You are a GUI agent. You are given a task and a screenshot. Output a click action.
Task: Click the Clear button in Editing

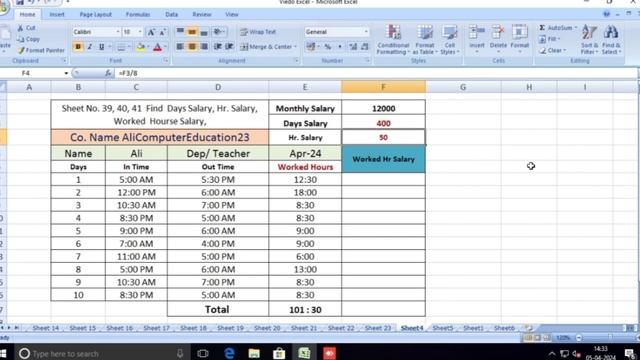(x=552, y=51)
